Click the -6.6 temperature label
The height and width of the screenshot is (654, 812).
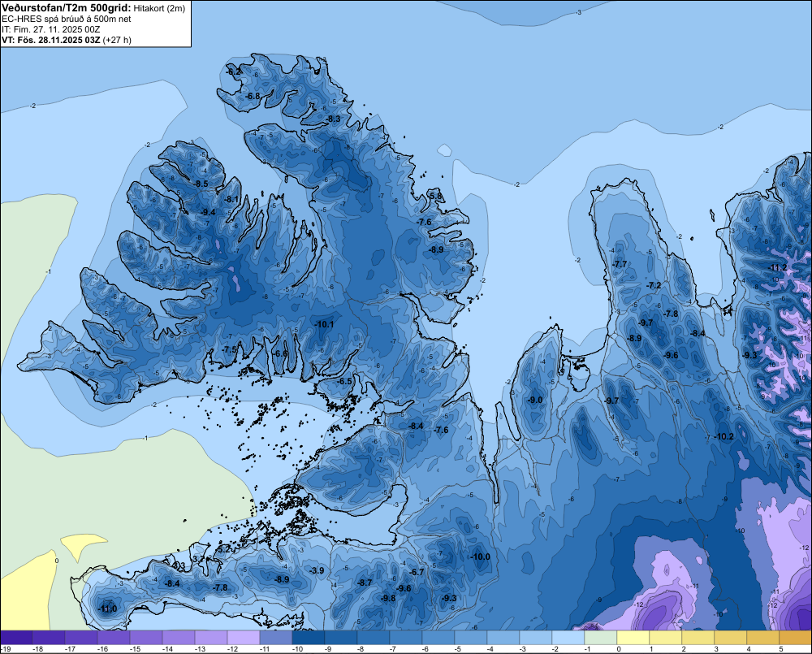pos(281,353)
